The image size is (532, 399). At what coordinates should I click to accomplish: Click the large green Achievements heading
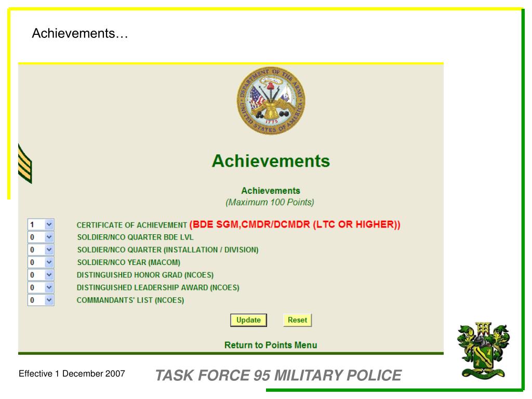pos(271,161)
